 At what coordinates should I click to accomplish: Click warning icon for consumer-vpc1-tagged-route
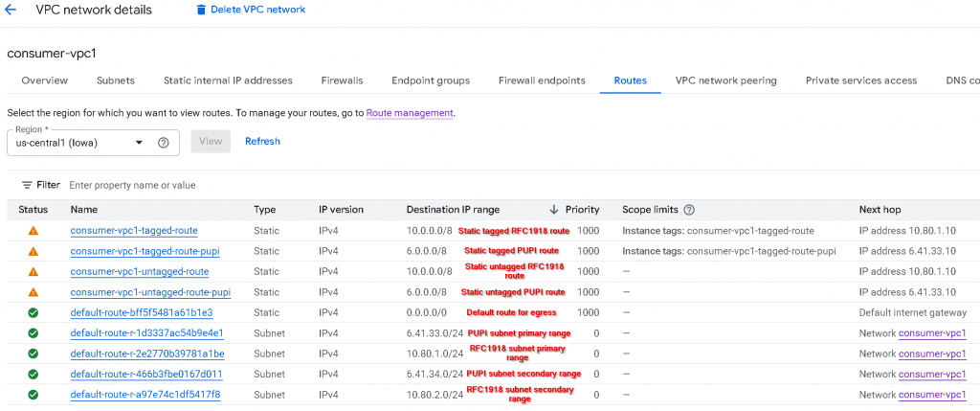pos(33,231)
